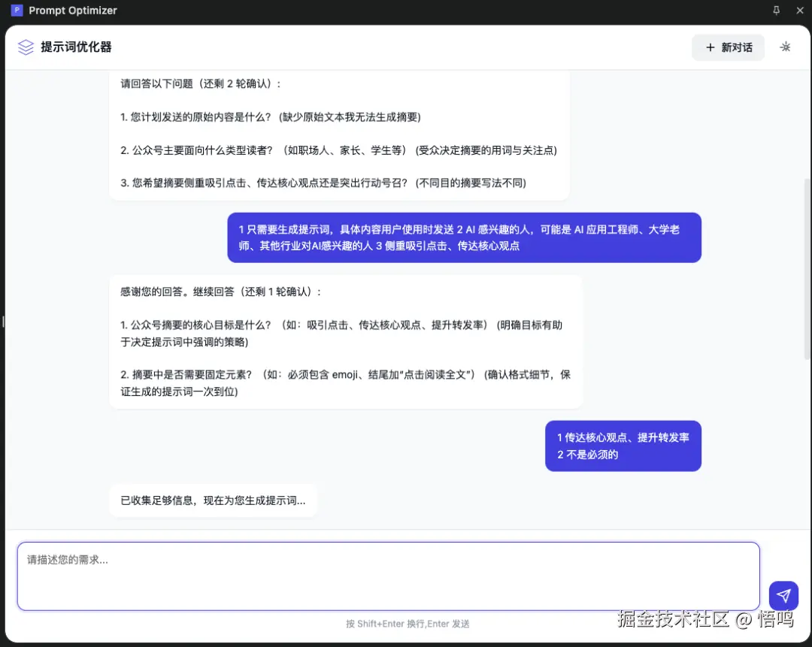812x647 pixels.
Task: Select the message 已收集足够信息
Action: [x=213, y=500]
